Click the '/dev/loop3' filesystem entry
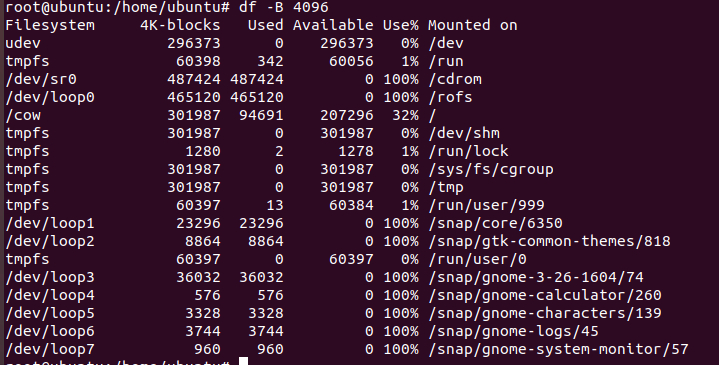Image resolution: width=719 pixels, height=365 pixels. click(50, 277)
